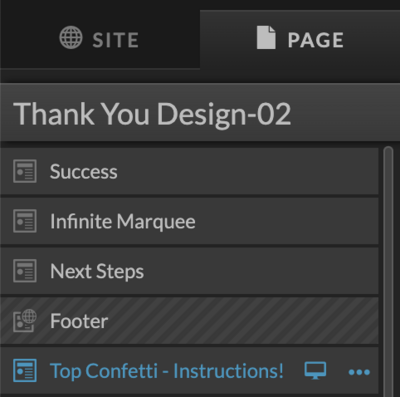Click the globe icon on SITE tab
This screenshot has height=397, width=400.
point(71,38)
